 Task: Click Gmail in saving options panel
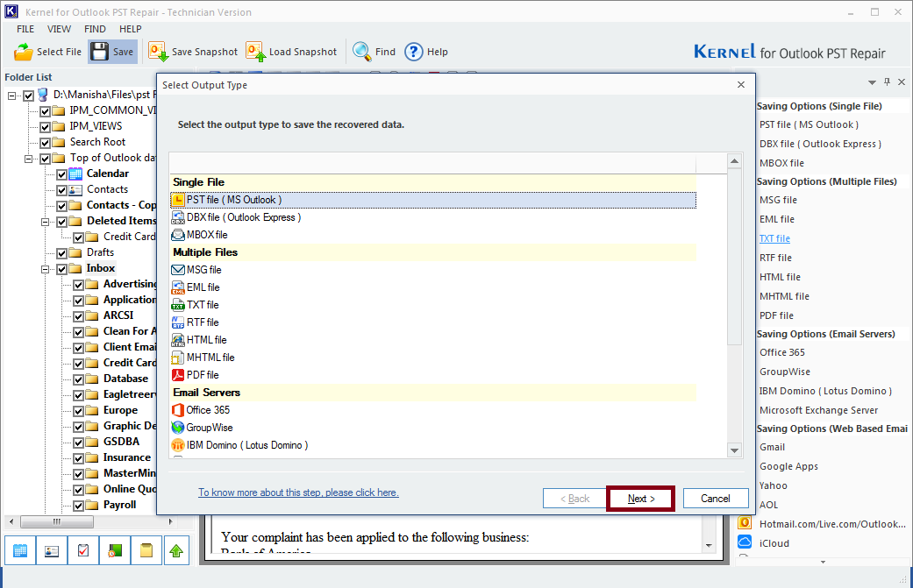(x=772, y=447)
